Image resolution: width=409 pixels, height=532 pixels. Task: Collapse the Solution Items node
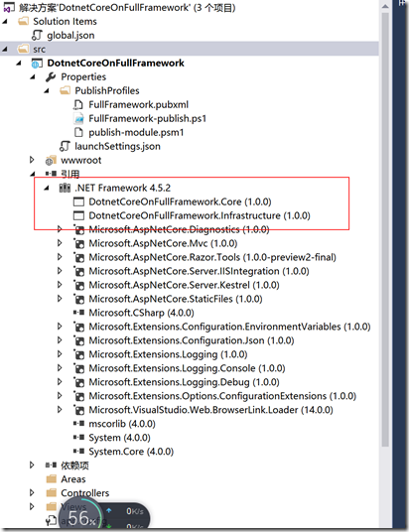click(x=5, y=22)
